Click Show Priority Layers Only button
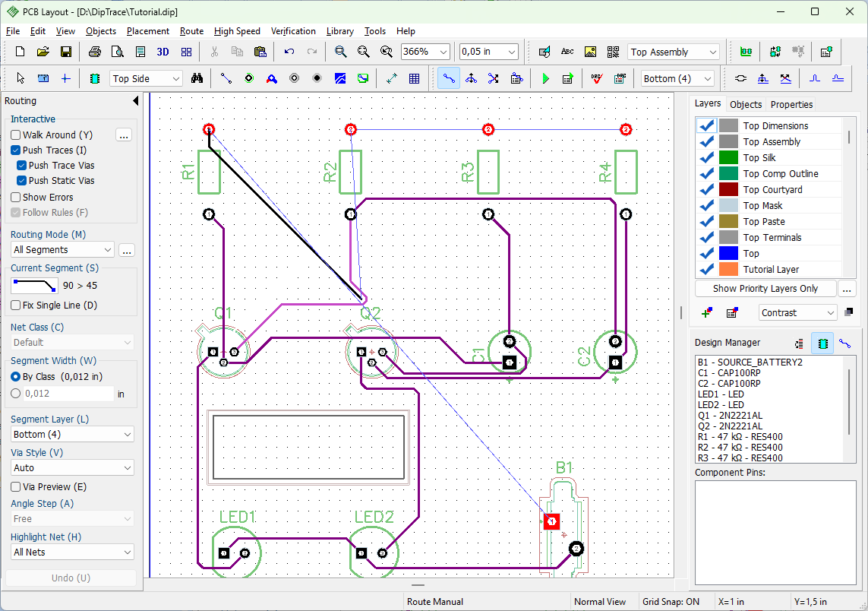The height and width of the screenshot is (611, 868). 765,289
